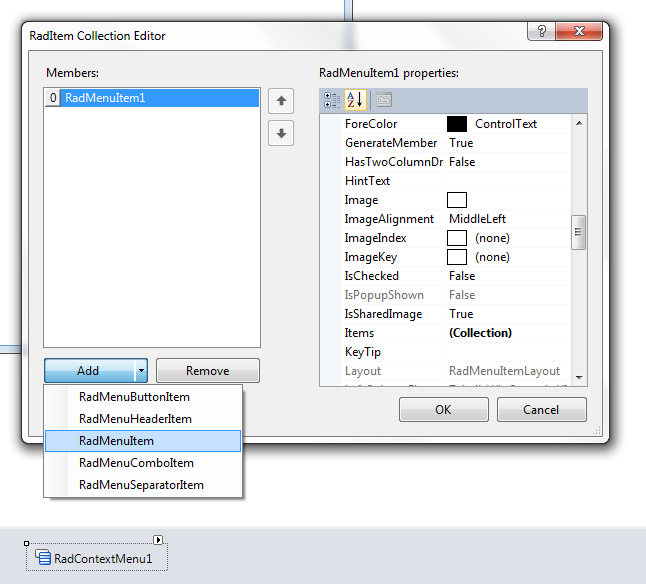Image resolution: width=646 pixels, height=584 pixels.
Task: Click the property grid scrollbar thumb
Action: 578,232
